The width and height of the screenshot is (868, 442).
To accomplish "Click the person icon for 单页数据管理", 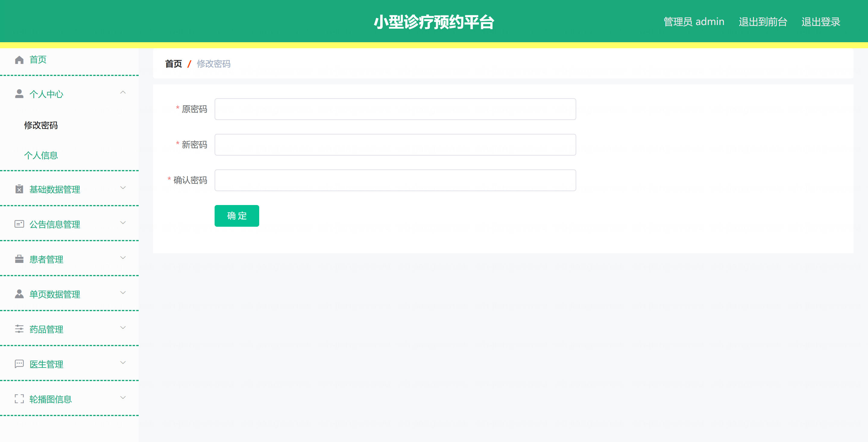I will tap(19, 294).
